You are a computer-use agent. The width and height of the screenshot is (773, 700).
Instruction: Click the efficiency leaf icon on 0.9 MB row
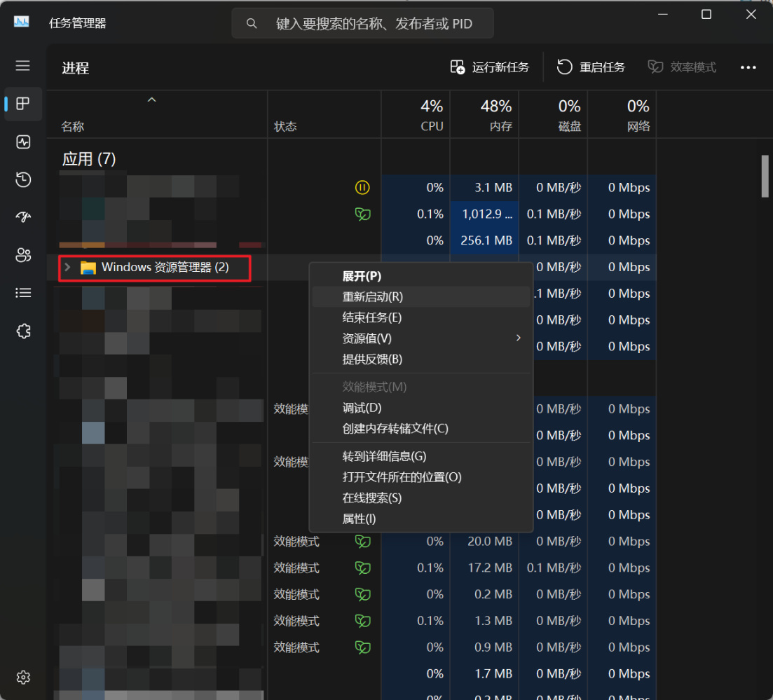[x=362, y=647]
